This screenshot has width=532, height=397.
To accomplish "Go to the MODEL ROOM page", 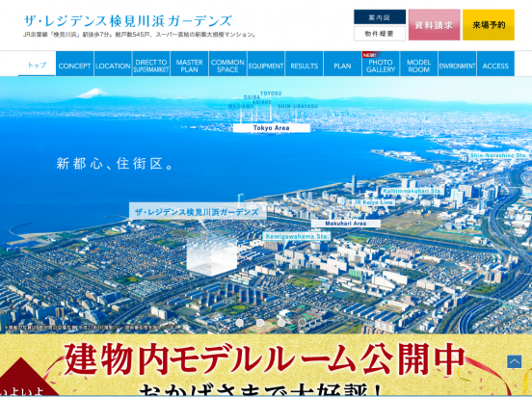I will [419, 64].
